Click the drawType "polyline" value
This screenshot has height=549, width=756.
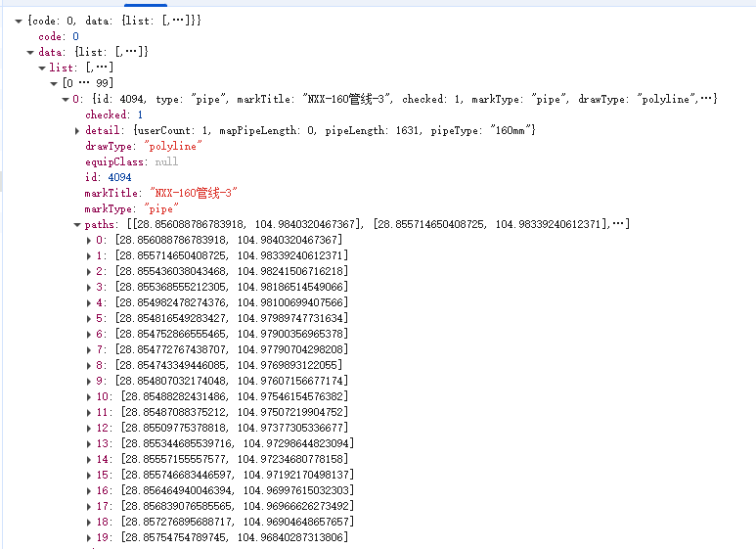tap(172, 146)
